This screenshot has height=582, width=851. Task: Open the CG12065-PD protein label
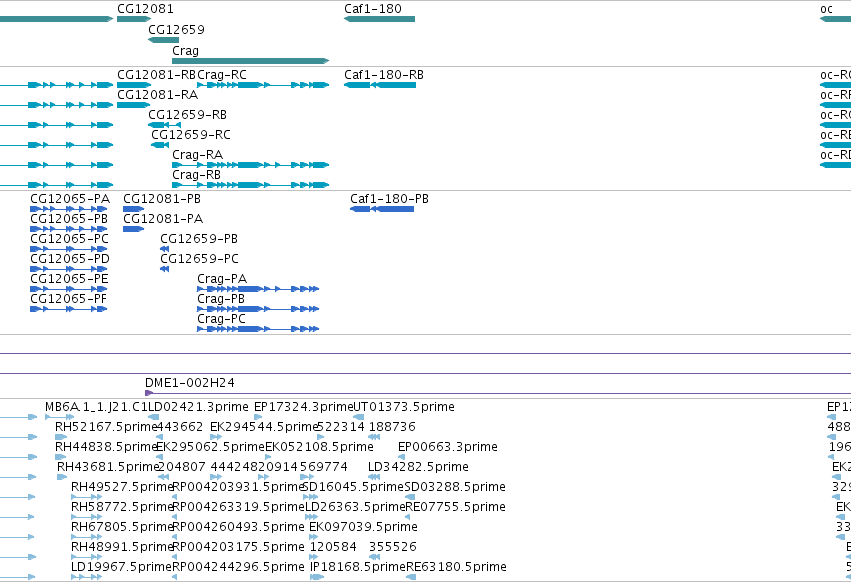pos(70,259)
